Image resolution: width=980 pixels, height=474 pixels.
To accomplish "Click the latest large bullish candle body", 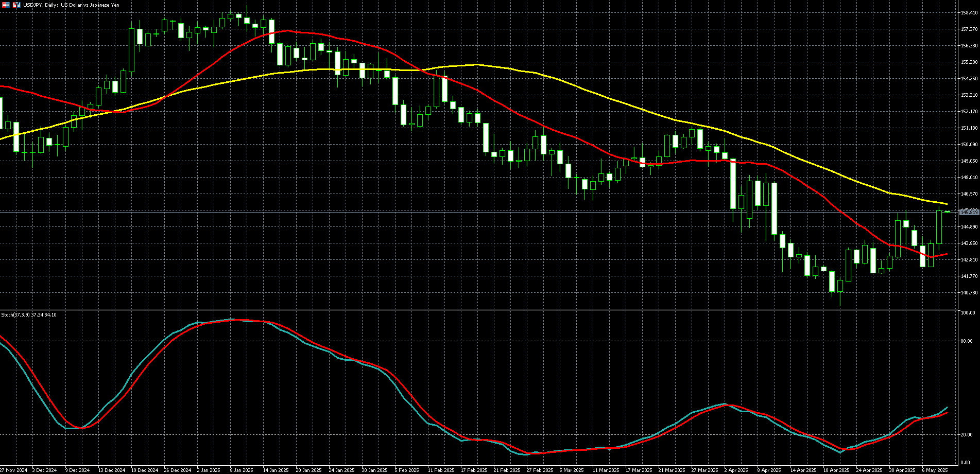I will [x=939, y=227].
